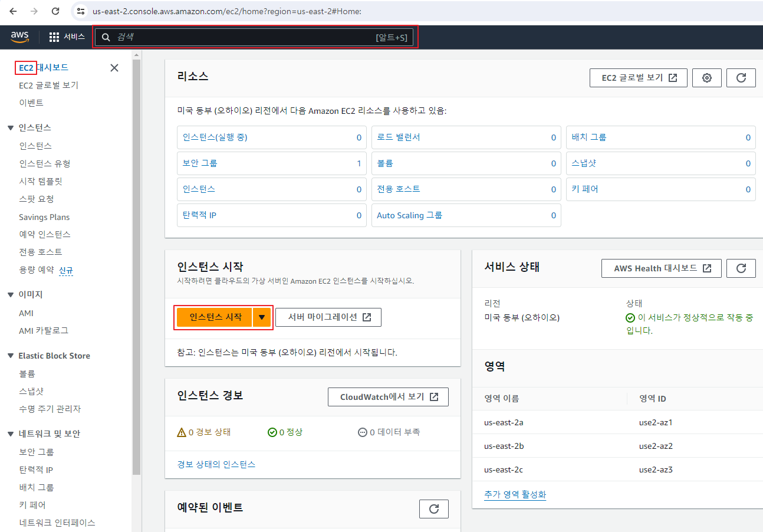763x532 pixels.
Task: Open 시작 템플릿 in sidebar
Action: [40, 181]
